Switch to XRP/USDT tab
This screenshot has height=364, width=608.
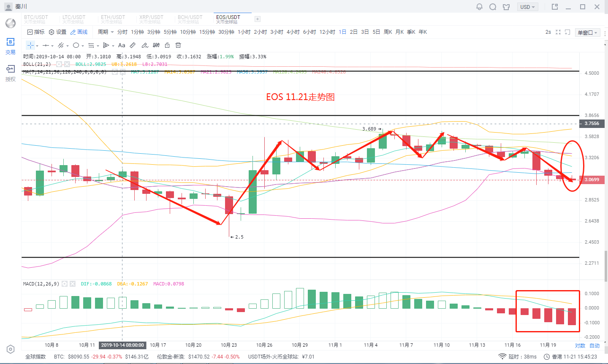click(x=151, y=19)
